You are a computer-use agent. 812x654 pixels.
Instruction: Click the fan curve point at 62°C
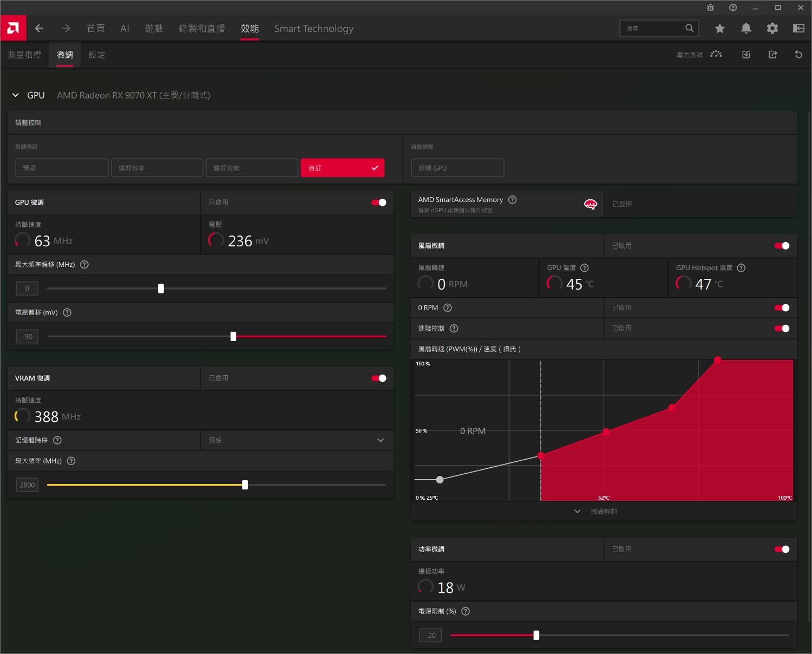pos(606,431)
